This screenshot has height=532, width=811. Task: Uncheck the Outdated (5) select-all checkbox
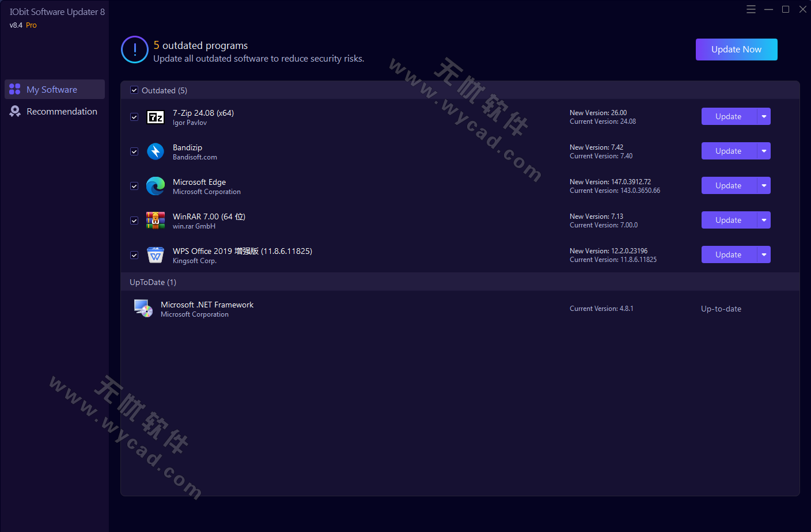(x=134, y=90)
